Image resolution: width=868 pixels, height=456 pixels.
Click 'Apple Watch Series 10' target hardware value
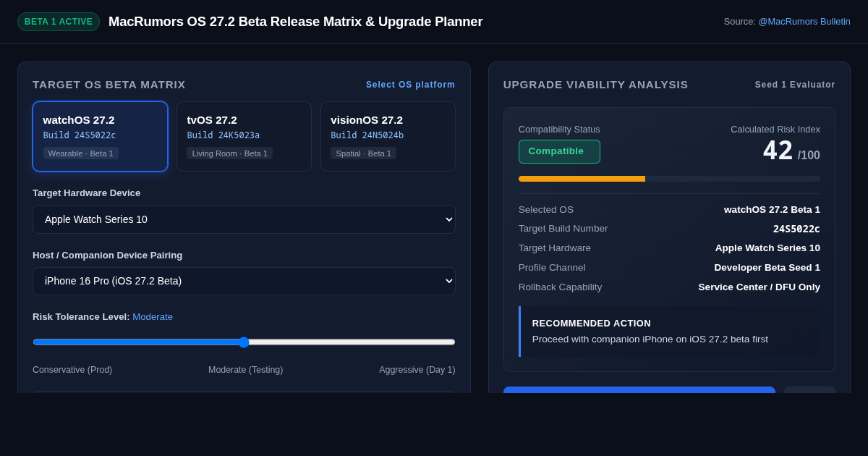[x=767, y=248]
